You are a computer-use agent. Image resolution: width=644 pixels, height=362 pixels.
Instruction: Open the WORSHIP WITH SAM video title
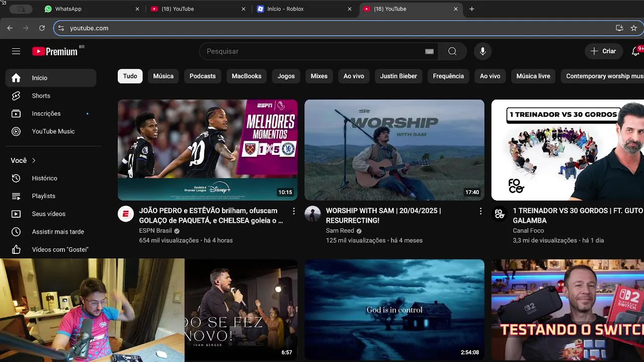coord(383,216)
